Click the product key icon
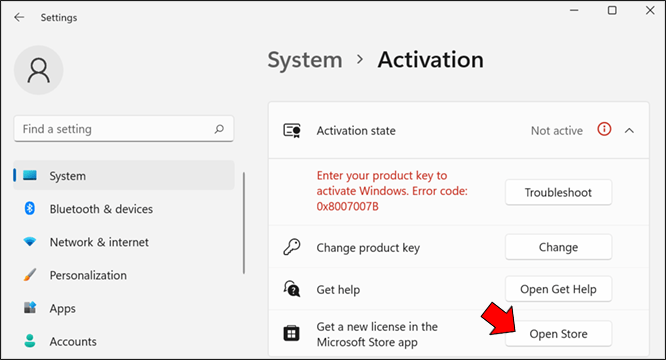666x360 pixels. (292, 247)
